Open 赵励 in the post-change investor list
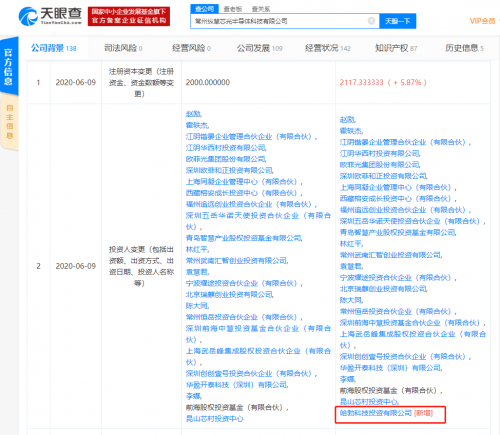This screenshot has width=500, height=435. pos(348,120)
